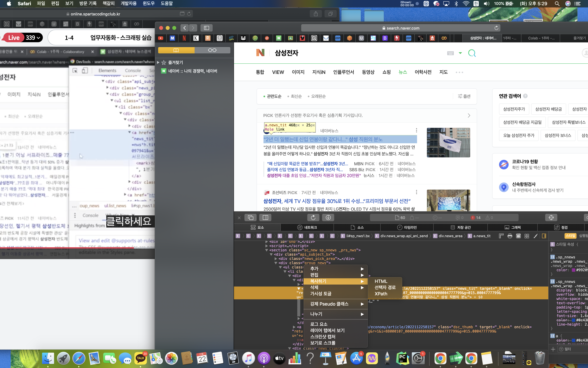This screenshot has height=368, width=588.
Task: Click the print styles icon in elements toolbar
Action: click(x=510, y=236)
